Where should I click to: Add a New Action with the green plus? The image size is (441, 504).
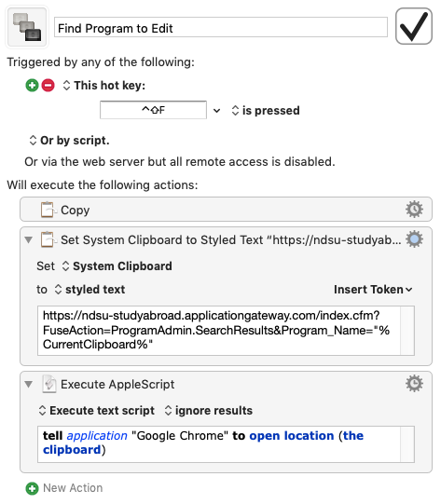[32, 488]
